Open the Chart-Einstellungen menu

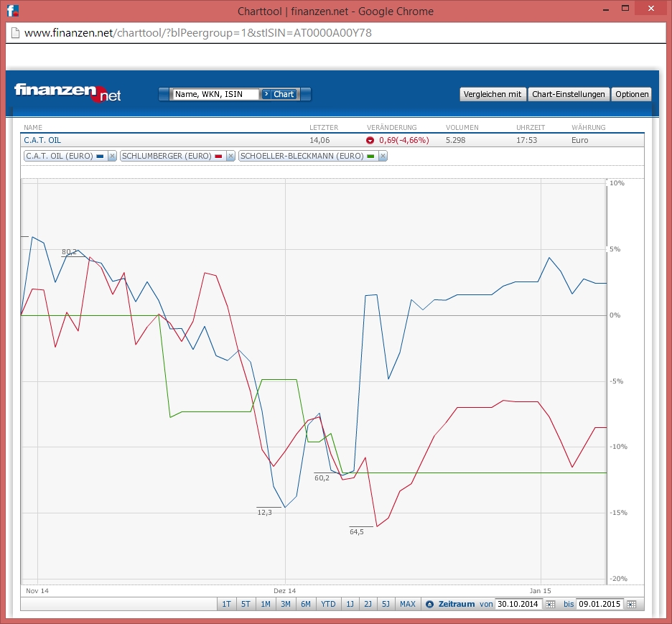[x=569, y=94]
